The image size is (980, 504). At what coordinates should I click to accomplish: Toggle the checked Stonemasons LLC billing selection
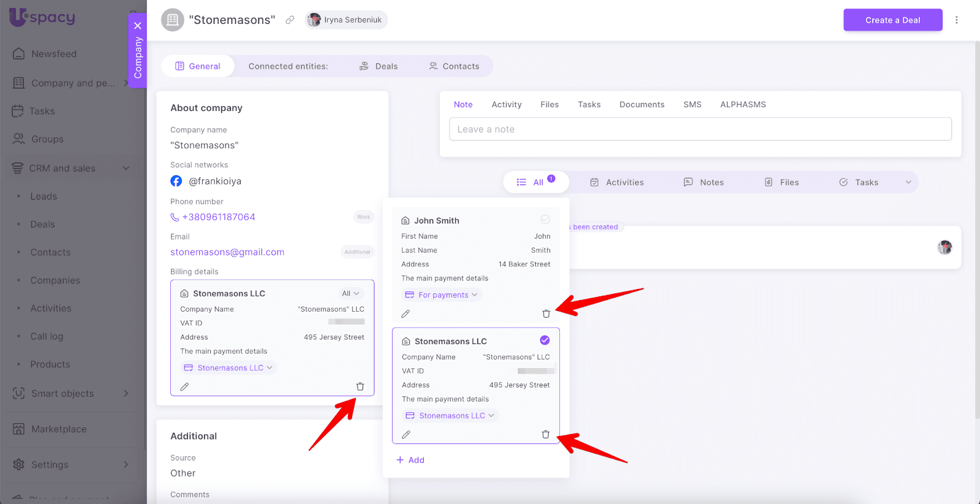click(x=545, y=340)
